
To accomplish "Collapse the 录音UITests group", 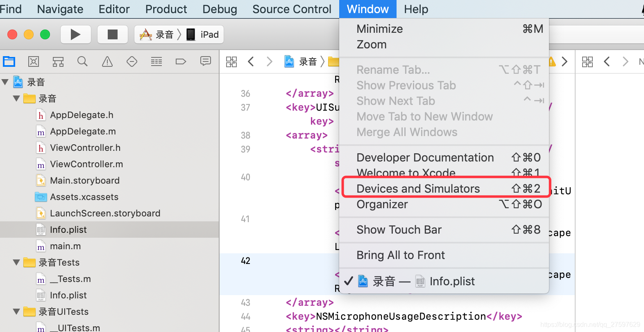I will tap(16, 312).
